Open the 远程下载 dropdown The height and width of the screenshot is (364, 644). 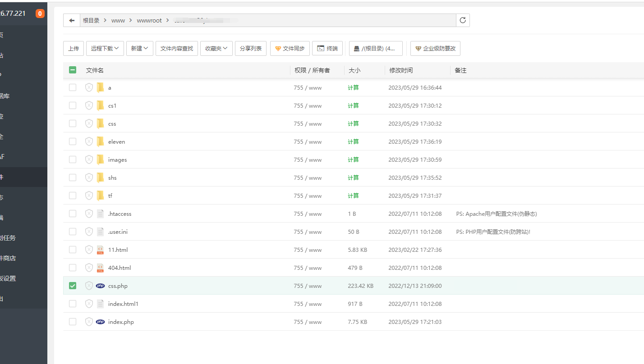[x=105, y=48]
